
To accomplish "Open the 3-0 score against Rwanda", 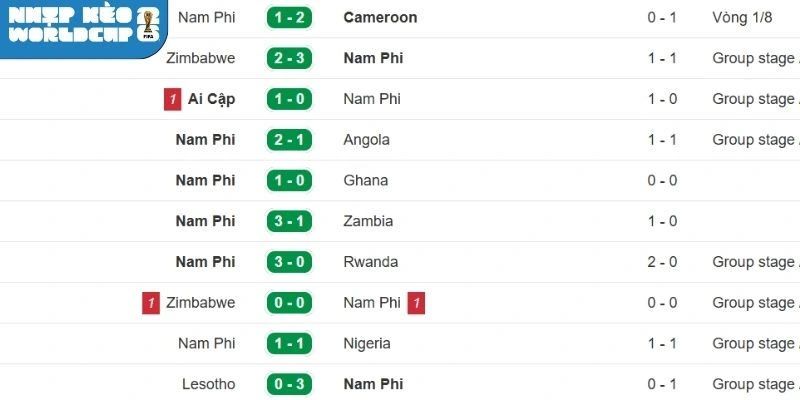I will coord(291,262).
